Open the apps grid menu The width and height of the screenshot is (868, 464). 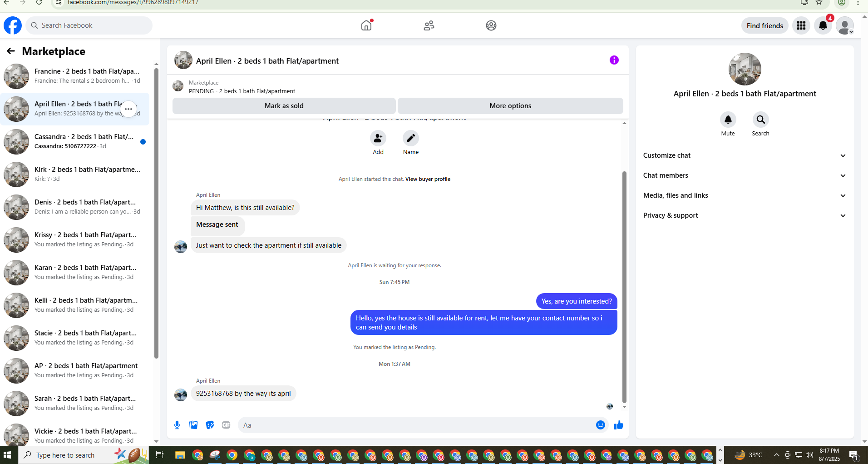tap(801, 25)
